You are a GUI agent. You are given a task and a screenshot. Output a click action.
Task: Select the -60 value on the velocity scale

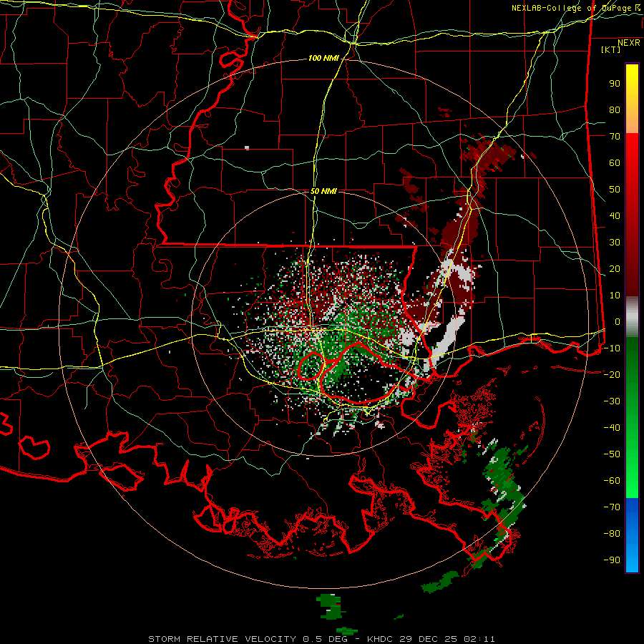(612, 481)
